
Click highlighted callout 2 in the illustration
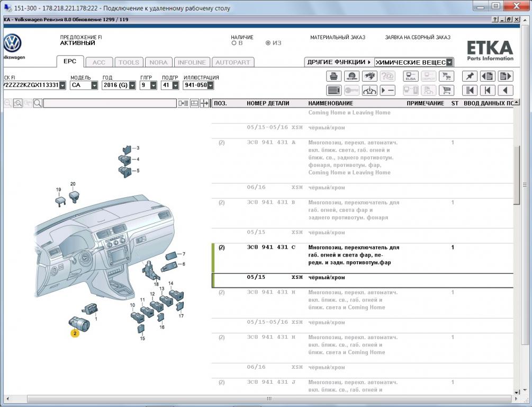(x=75, y=333)
